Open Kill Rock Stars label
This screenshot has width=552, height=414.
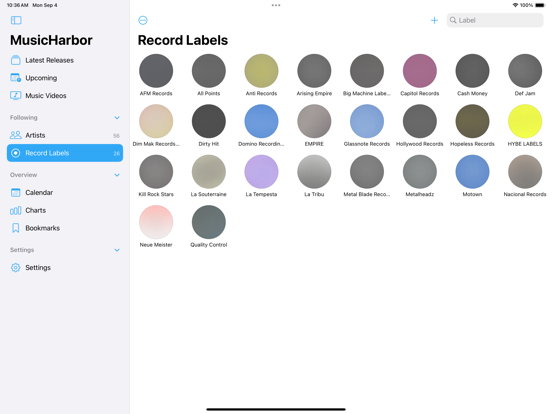(x=156, y=172)
